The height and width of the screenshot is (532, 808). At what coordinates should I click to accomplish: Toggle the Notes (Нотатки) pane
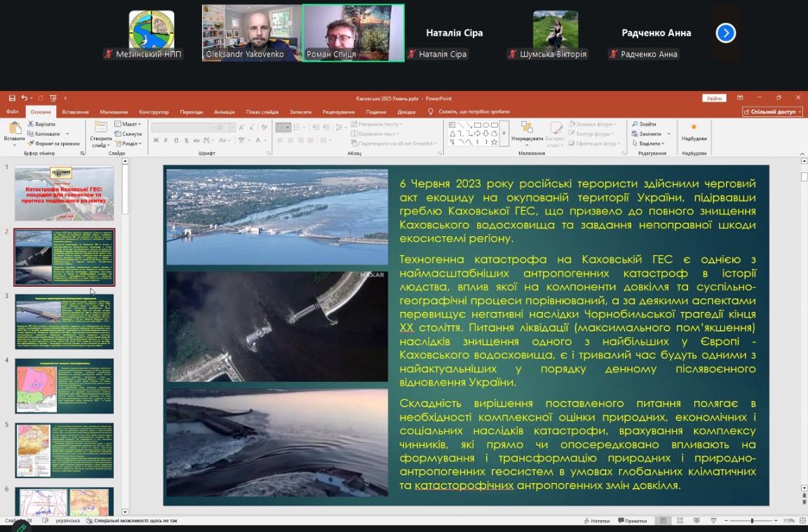pyautogui.click(x=596, y=521)
